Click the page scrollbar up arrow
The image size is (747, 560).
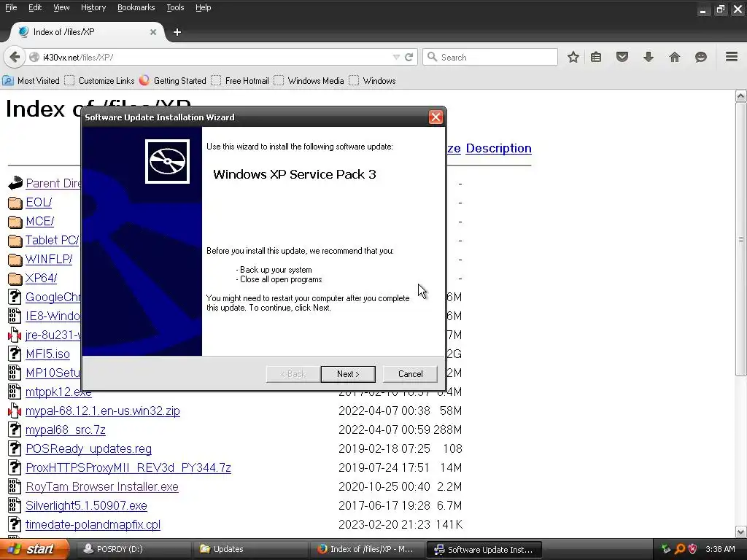click(x=741, y=96)
